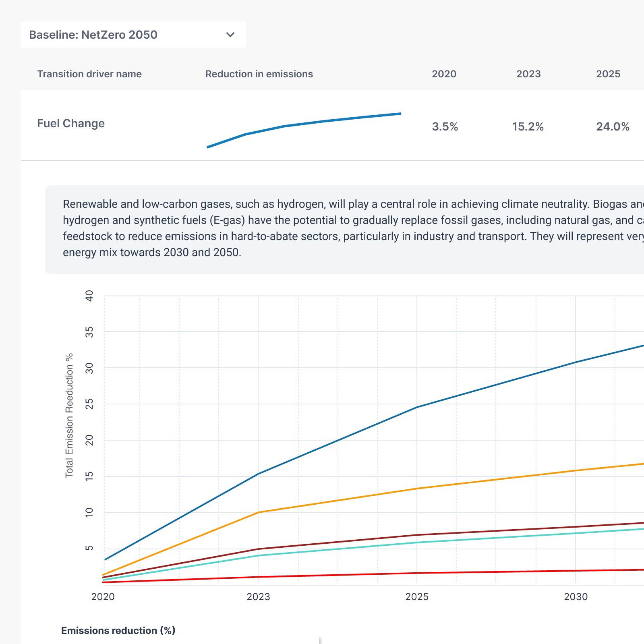Click the chevron arrow in Baseline dropdown
Image resolution: width=644 pixels, height=644 pixels.
click(230, 35)
